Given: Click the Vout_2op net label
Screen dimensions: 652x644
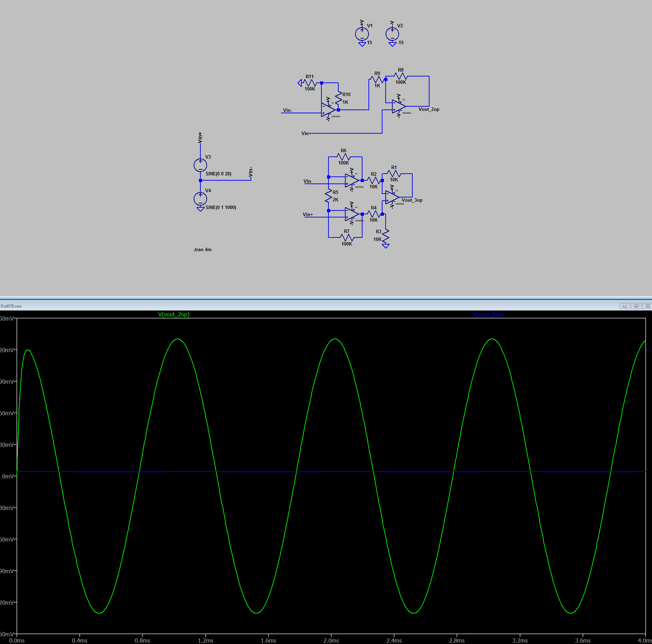Looking at the screenshot, I should tap(429, 109).
